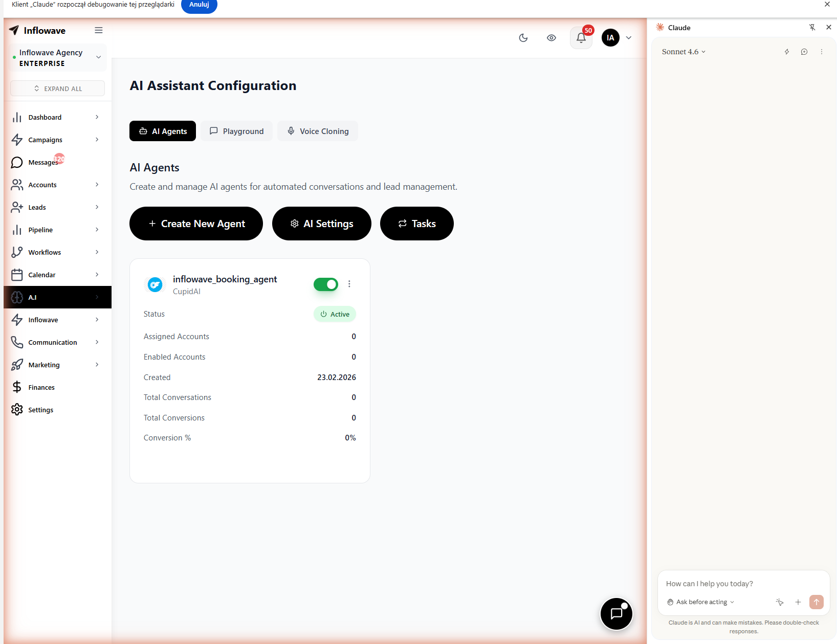Viewport: 837px width, 644px height.
Task: Click the notifications bell with 50 badge
Action: point(581,37)
